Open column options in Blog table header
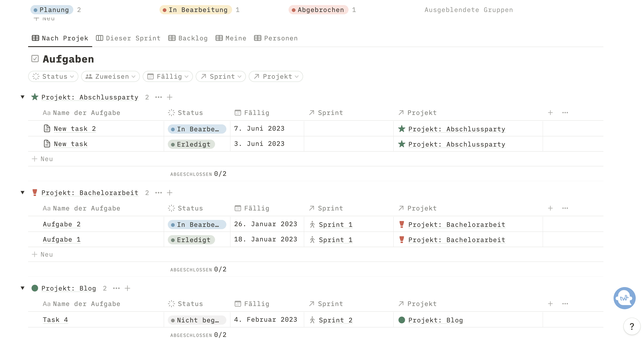644x342 pixels. 565,304
